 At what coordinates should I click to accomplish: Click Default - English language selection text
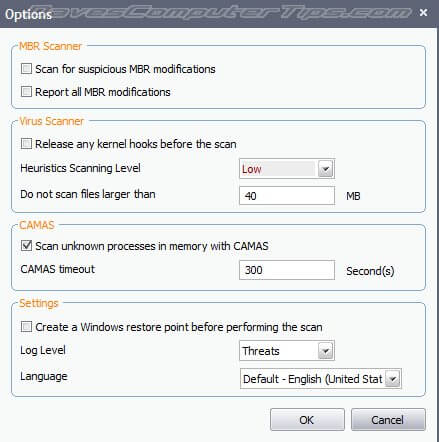point(312,379)
